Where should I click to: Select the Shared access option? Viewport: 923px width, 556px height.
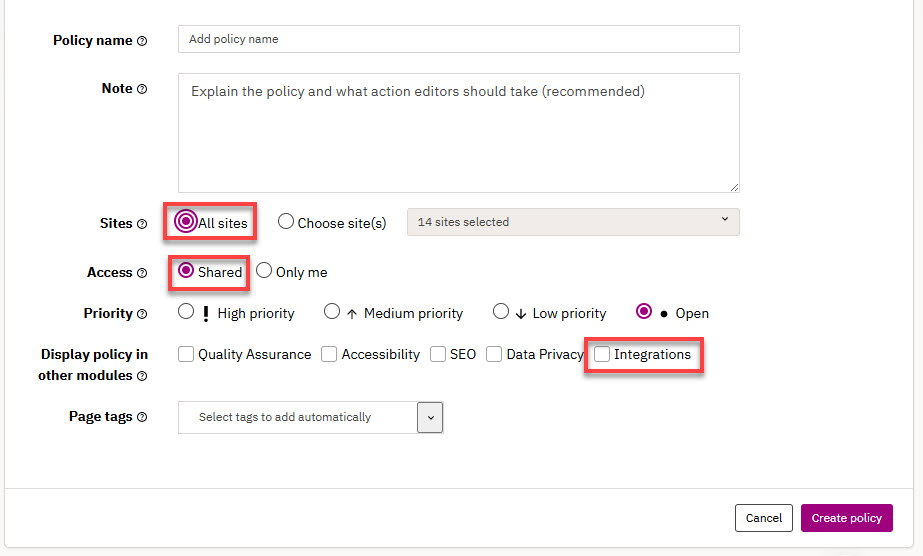(x=186, y=270)
